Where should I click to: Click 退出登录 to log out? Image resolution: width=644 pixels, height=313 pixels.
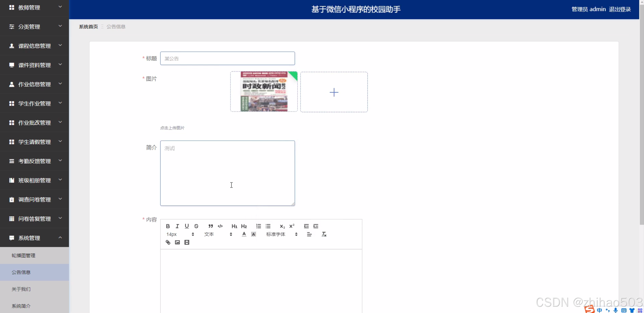tap(620, 9)
